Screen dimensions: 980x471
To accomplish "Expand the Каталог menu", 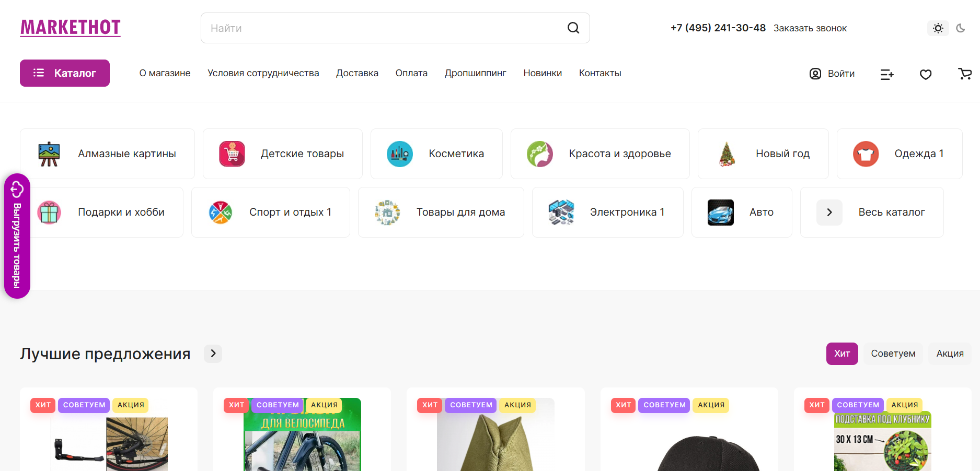I will click(x=64, y=73).
